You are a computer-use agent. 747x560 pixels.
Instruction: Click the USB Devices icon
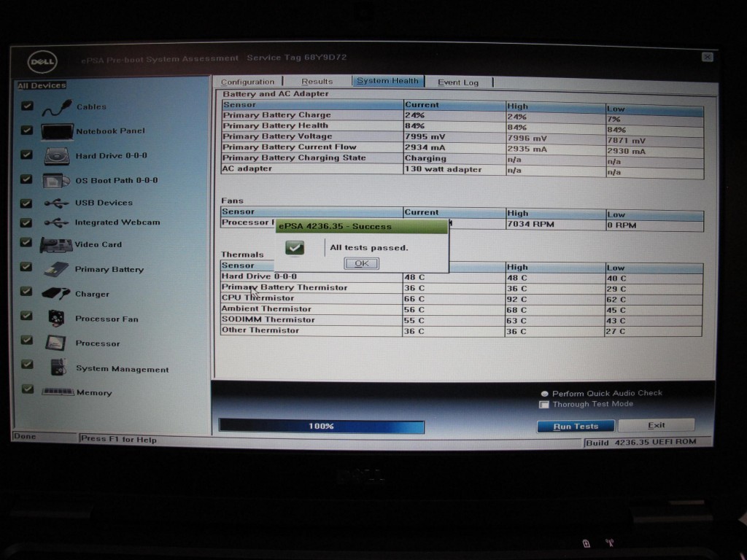tap(56, 203)
